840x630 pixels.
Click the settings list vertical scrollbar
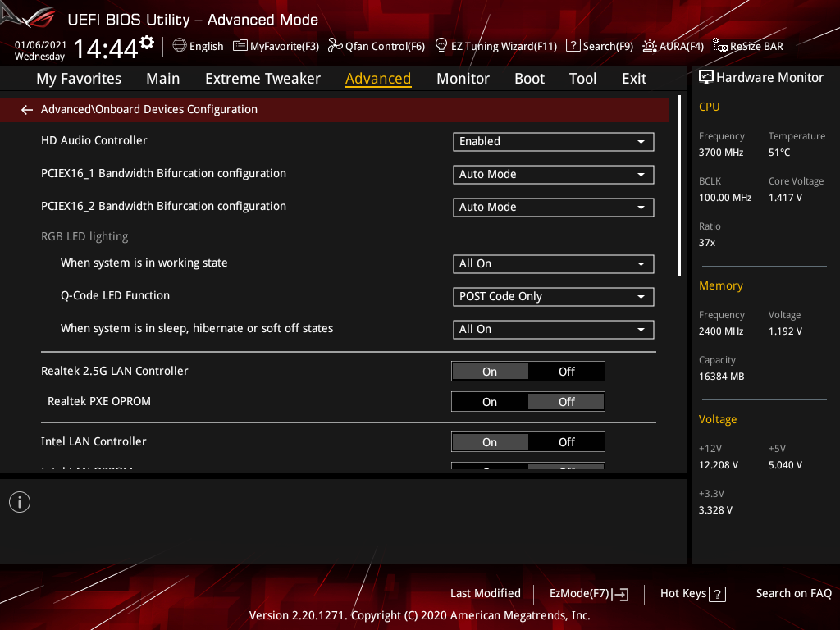pyautogui.click(x=680, y=186)
